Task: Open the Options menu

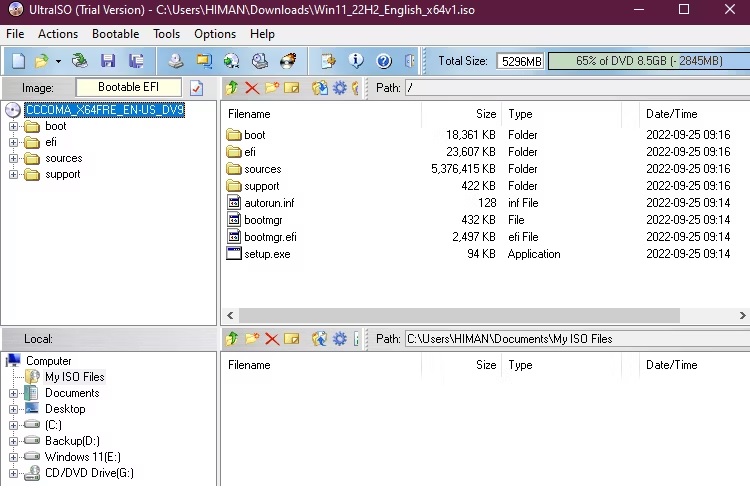Action: coord(215,34)
